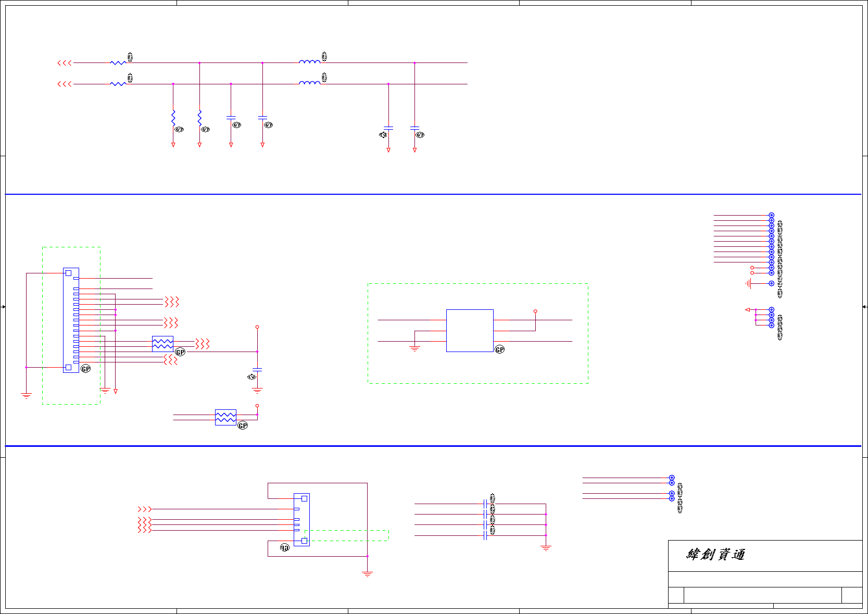The height and width of the screenshot is (614, 868).
Task: Click the second vertical pull-down resistor
Action: click(199, 118)
